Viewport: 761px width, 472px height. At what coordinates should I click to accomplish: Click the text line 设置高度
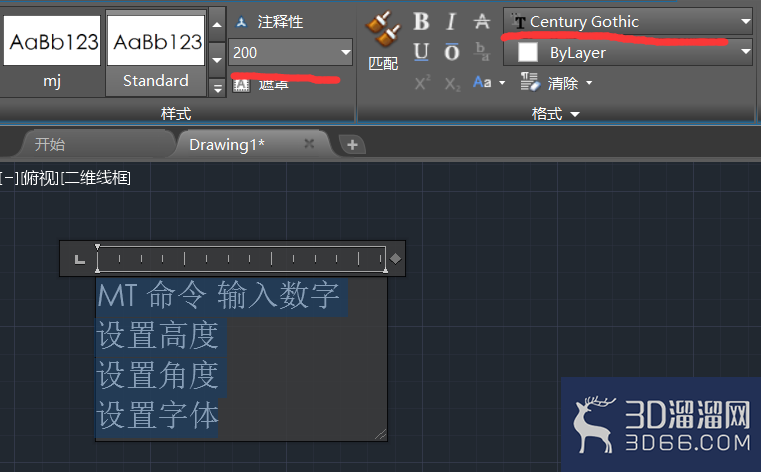(x=158, y=335)
